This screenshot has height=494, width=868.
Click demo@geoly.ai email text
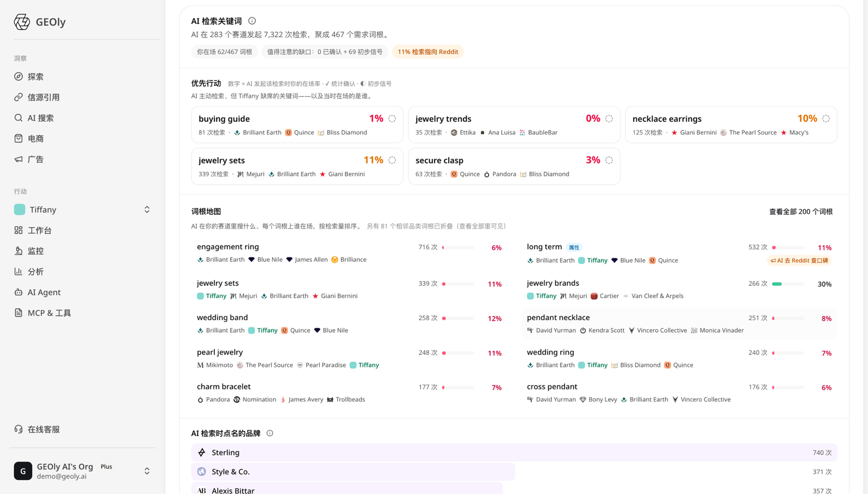[61, 477]
